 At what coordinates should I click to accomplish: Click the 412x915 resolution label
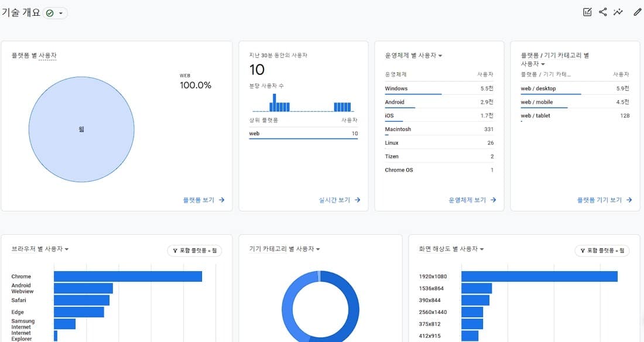[430, 336]
